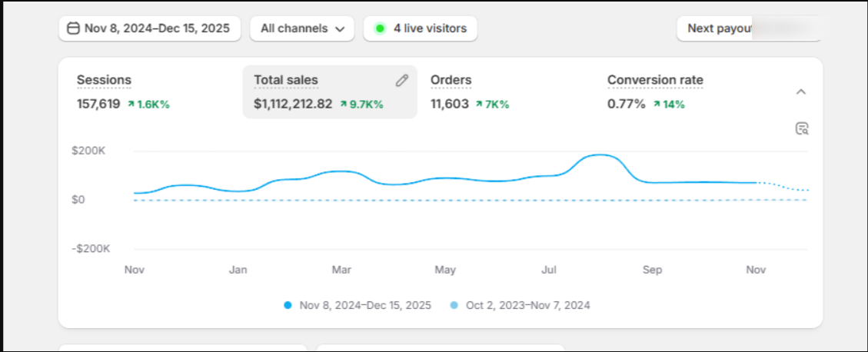Click the Jan x-axis label
868x352 pixels.
coord(238,270)
